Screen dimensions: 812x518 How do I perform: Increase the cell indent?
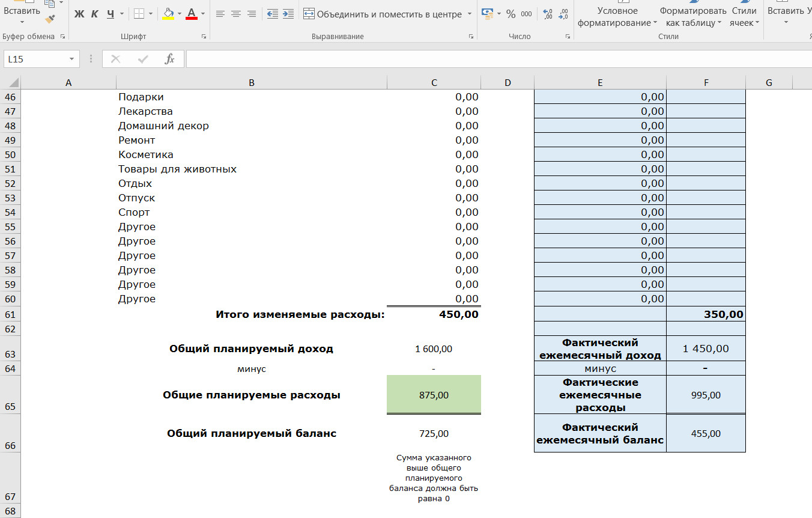288,14
